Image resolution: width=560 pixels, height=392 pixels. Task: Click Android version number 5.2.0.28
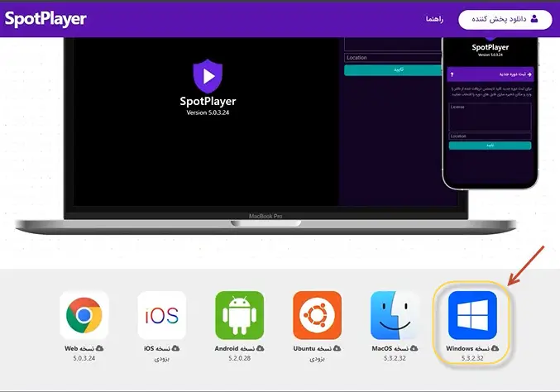point(239,358)
